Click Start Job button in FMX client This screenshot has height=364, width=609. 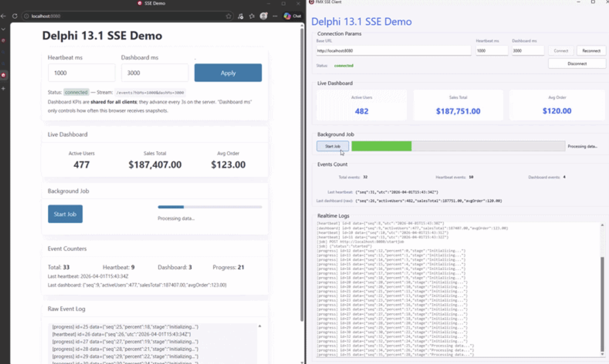[332, 146]
